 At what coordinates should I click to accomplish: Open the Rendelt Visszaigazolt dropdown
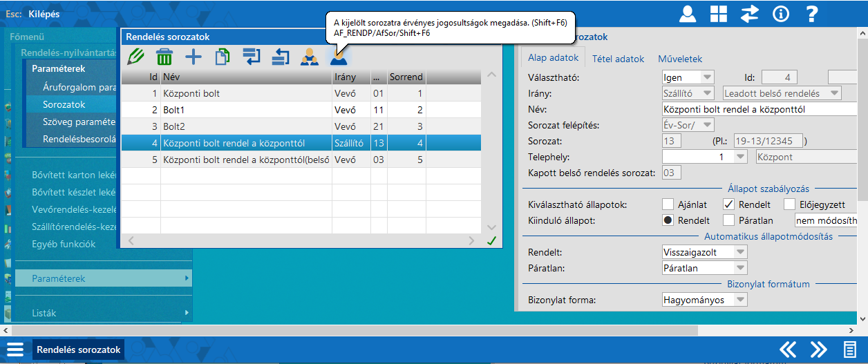[740, 252]
